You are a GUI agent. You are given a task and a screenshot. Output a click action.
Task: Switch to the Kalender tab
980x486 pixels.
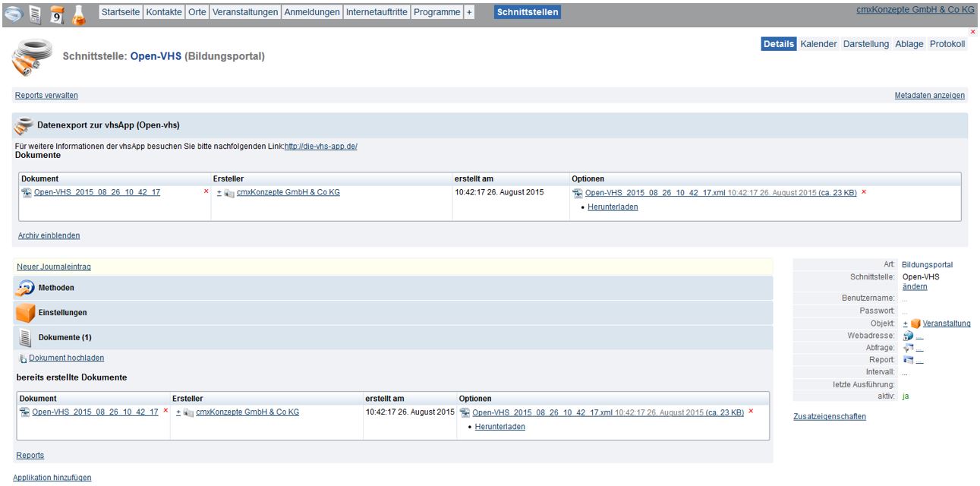818,44
